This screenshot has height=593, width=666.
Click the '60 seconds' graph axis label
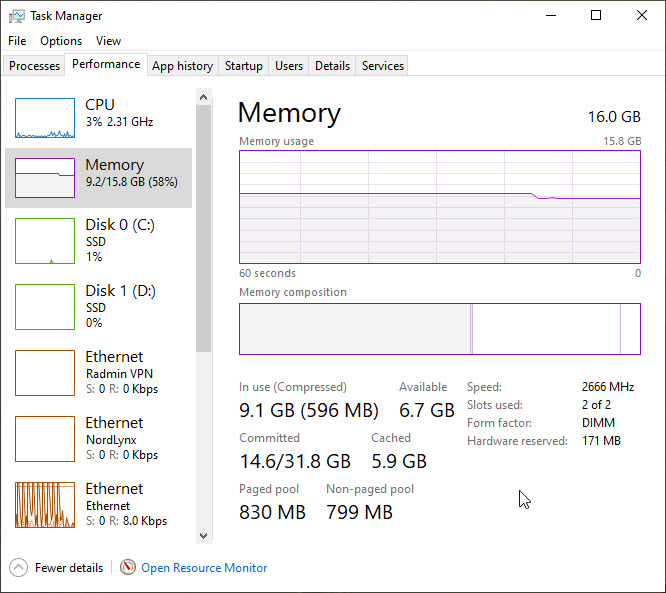[267, 273]
